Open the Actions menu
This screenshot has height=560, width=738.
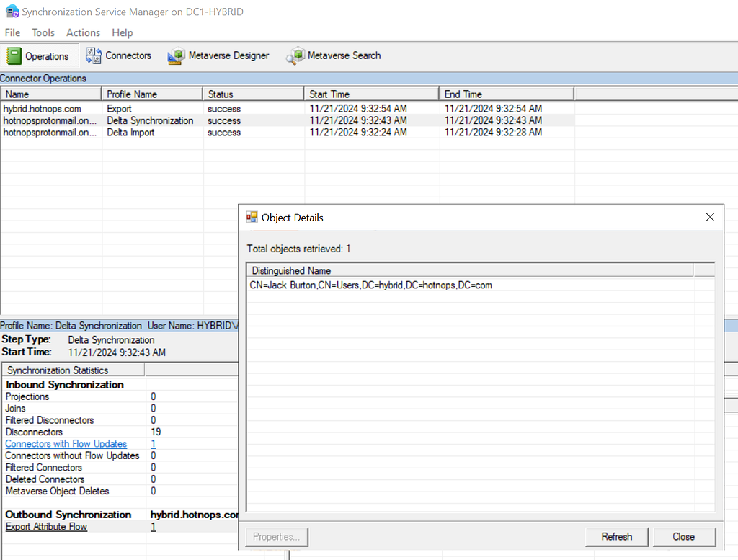pyautogui.click(x=84, y=32)
